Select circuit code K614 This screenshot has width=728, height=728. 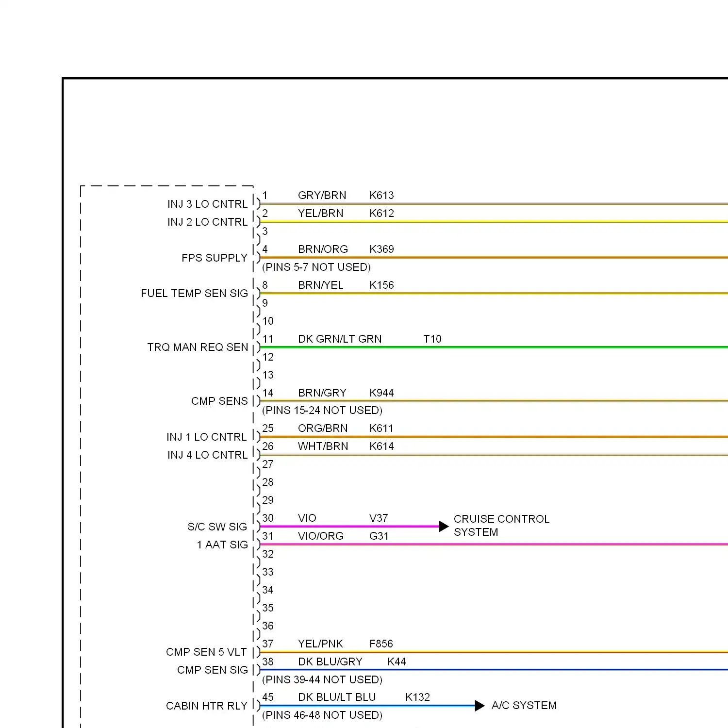[381, 446]
